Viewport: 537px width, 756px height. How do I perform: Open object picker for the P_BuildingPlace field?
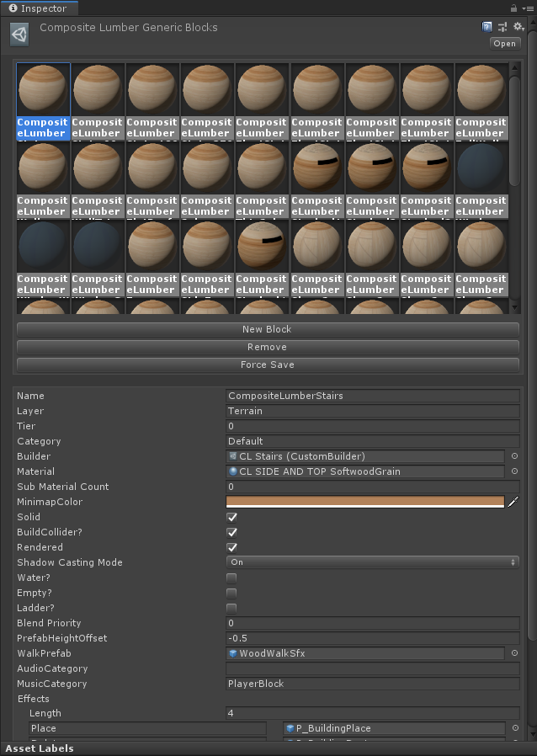coord(515,728)
